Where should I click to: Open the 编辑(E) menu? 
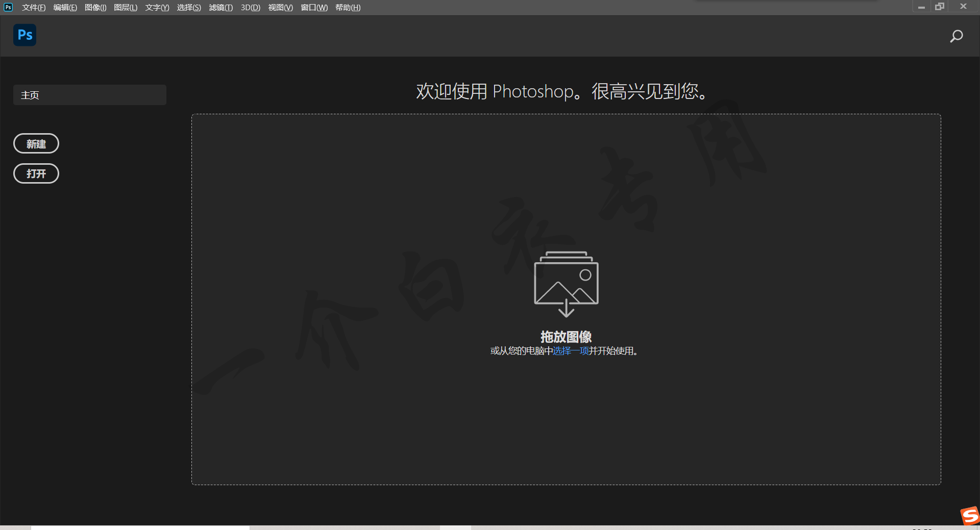65,8
